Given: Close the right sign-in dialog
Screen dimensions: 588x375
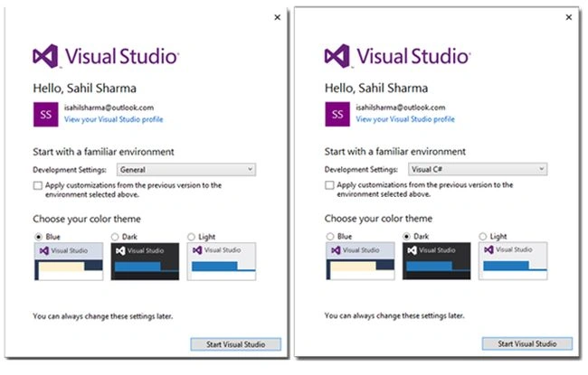Looking at the screenshot, I should pyautogui.click(x=569, y=17).
